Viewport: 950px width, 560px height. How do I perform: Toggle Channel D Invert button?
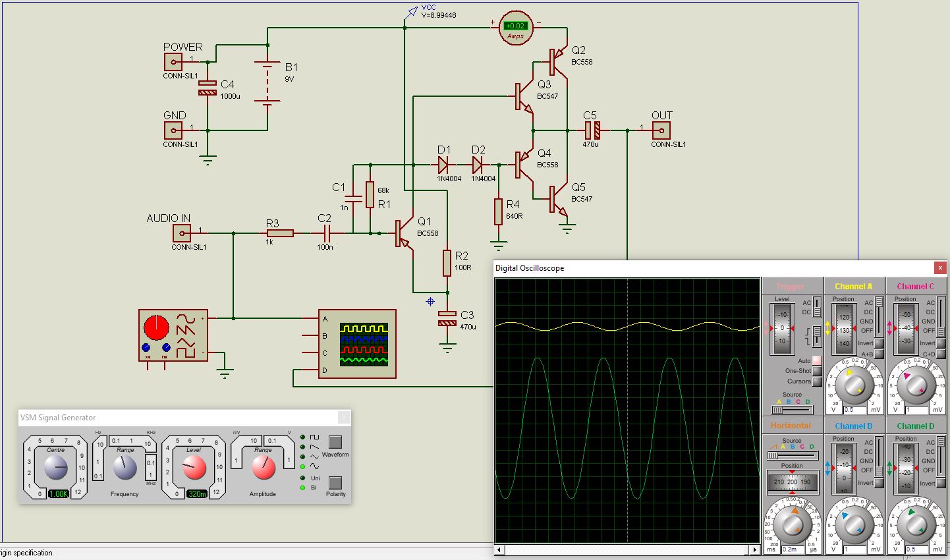(x=941, y=483)
